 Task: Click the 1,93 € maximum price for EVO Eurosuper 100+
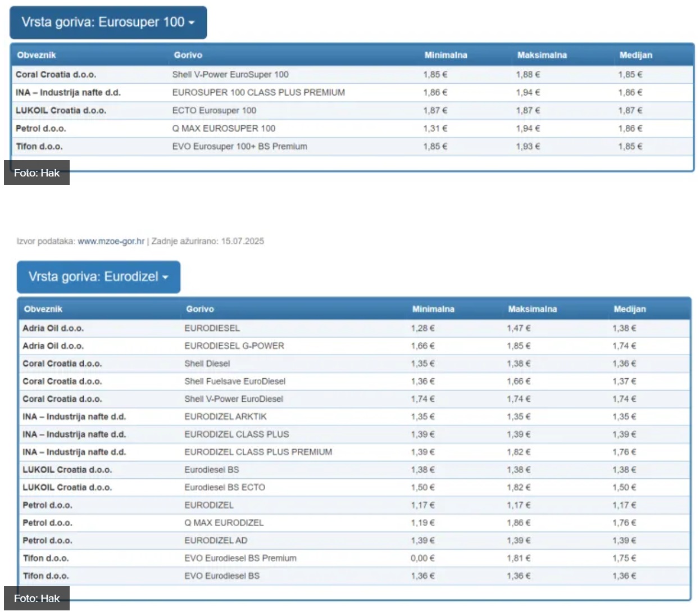(528, 146)
